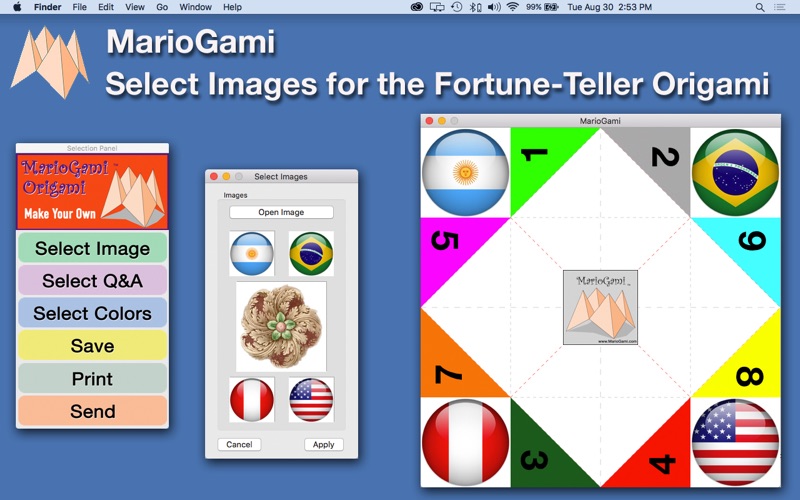Click the Select Image button

[92, 248]
